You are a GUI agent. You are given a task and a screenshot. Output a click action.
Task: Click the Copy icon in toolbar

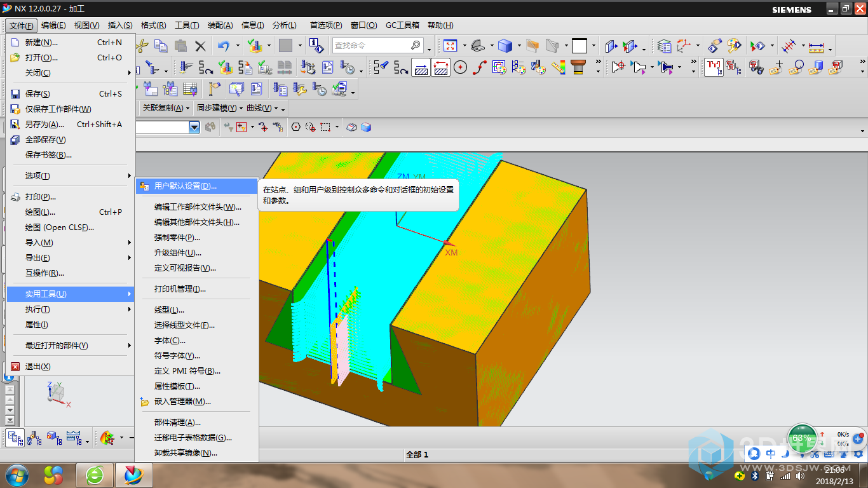[161, 46]
